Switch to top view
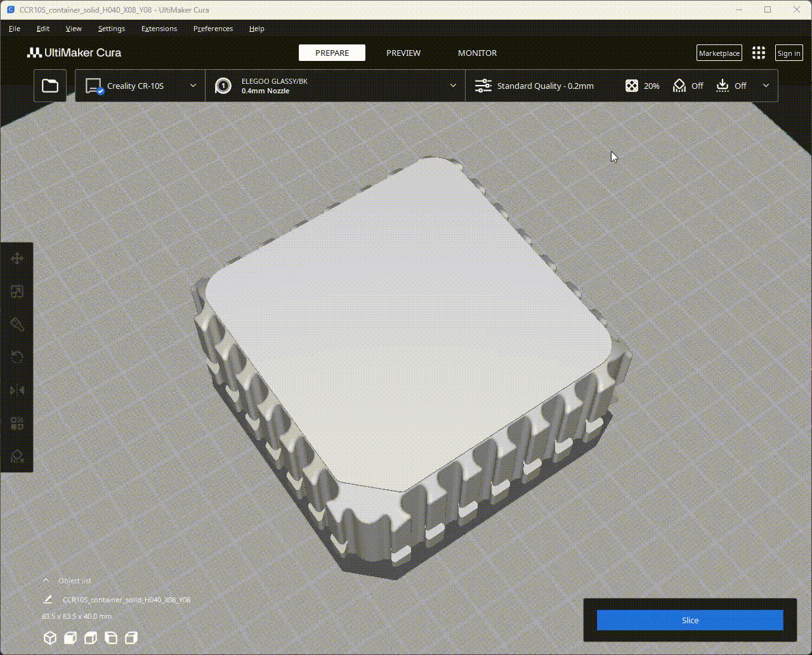 (91, 638)
